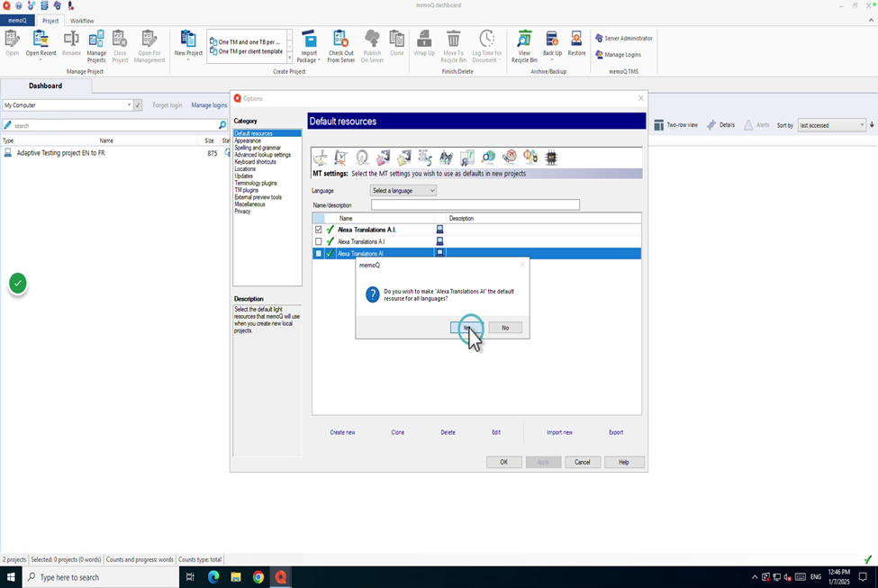Select the Privacy category

tap(242, 211)
